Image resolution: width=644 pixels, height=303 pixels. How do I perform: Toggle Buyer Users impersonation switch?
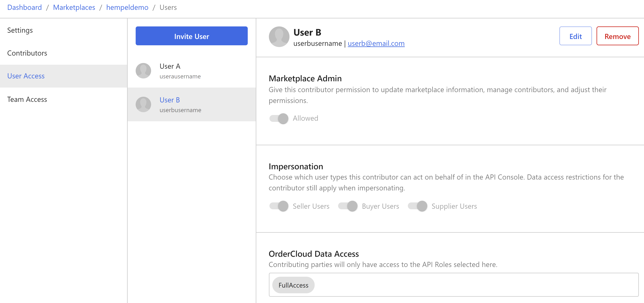348,206
